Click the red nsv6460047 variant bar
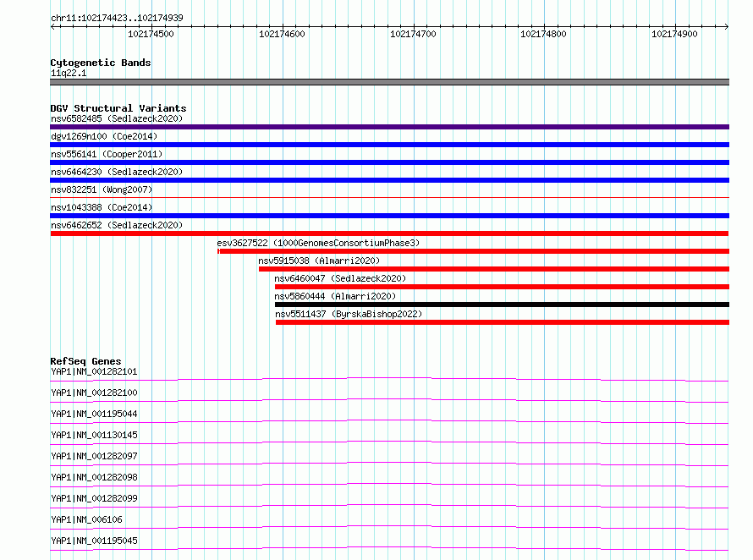Screen dimensions: 753x560 point(502,287)
